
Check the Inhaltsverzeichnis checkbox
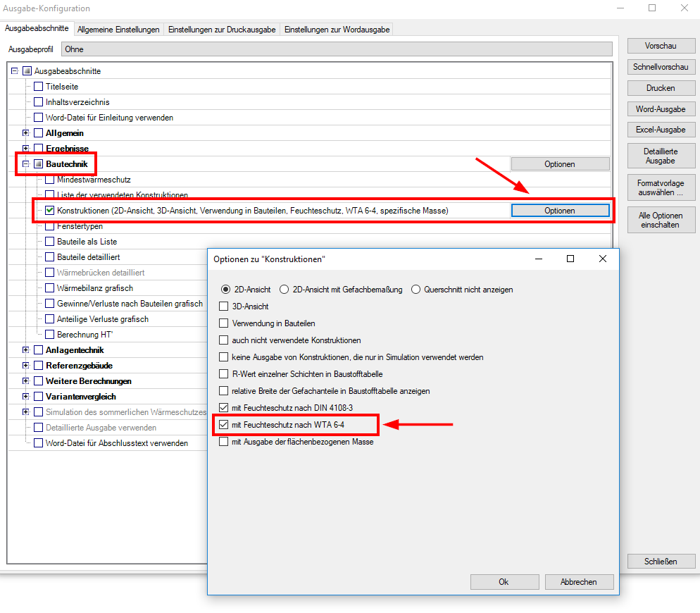pos(39,102)
